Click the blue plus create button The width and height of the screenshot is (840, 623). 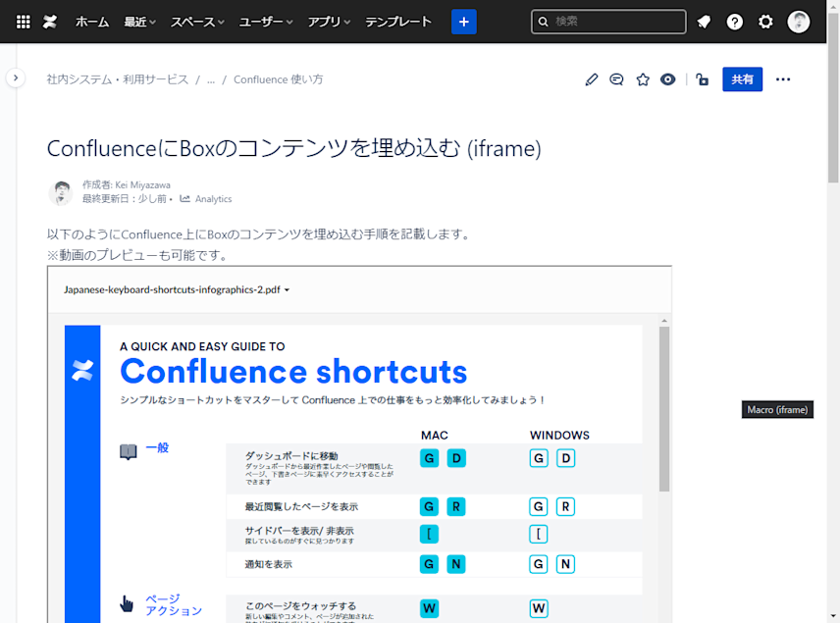(x=464, y=22)
